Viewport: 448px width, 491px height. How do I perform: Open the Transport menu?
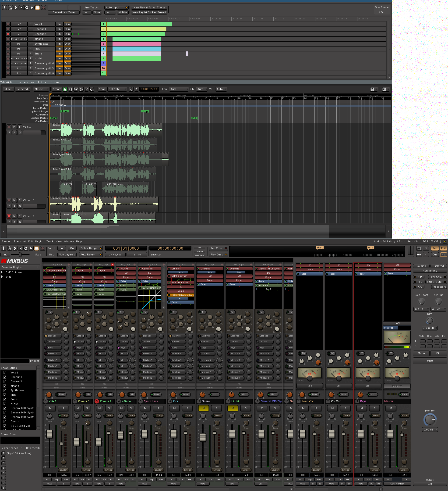point(20,241)
